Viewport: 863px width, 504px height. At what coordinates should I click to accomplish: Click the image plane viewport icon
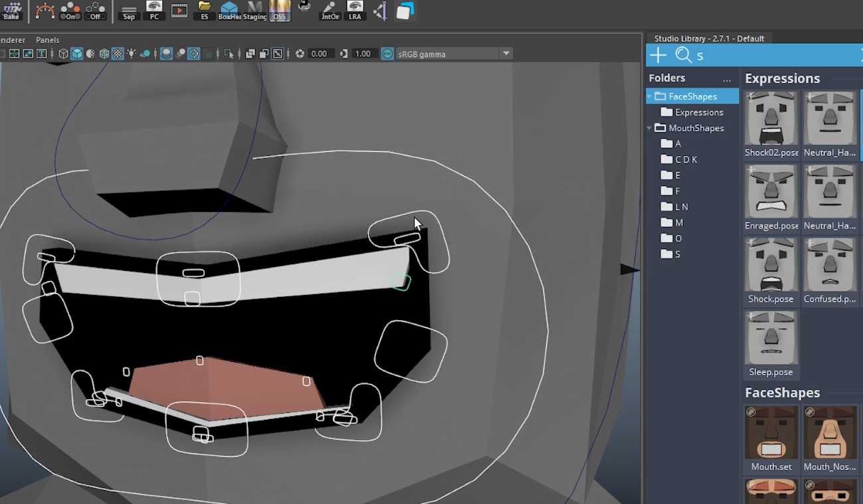[x=28, y=54]
